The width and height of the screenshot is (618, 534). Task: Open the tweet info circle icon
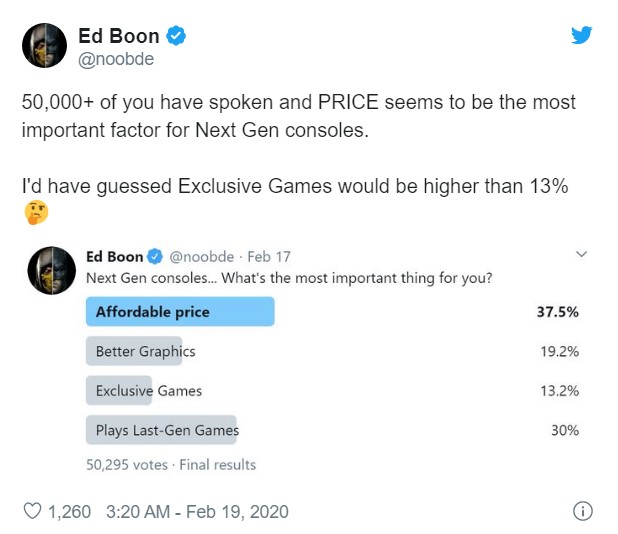click(x=583, y=511)
